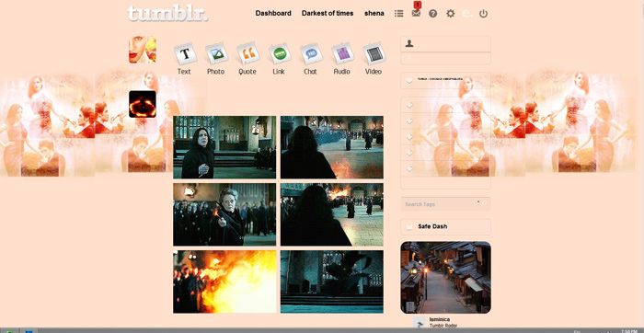The width and height of the screenshot is (644, 333).
Task: Click the faint 'e.' icon in header
Action: point(467,14)
